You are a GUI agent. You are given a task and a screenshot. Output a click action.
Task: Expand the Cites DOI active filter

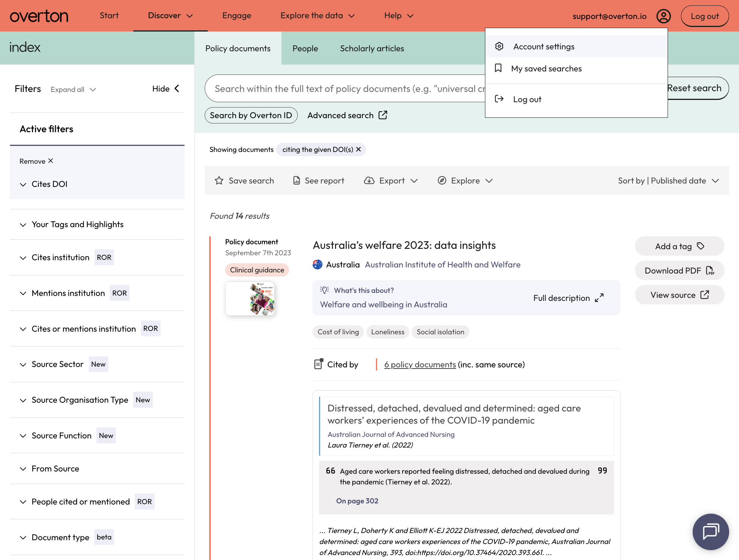tap(43, 184)
